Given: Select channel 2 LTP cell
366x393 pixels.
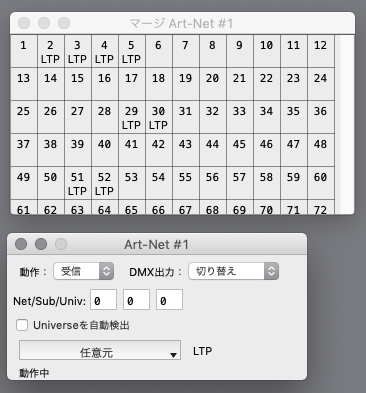Looking at the screenshot, I should click(x=51, y=51).
